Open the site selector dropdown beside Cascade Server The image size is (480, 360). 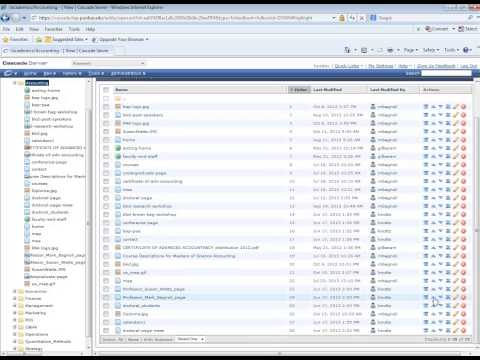tap(109, 63)
